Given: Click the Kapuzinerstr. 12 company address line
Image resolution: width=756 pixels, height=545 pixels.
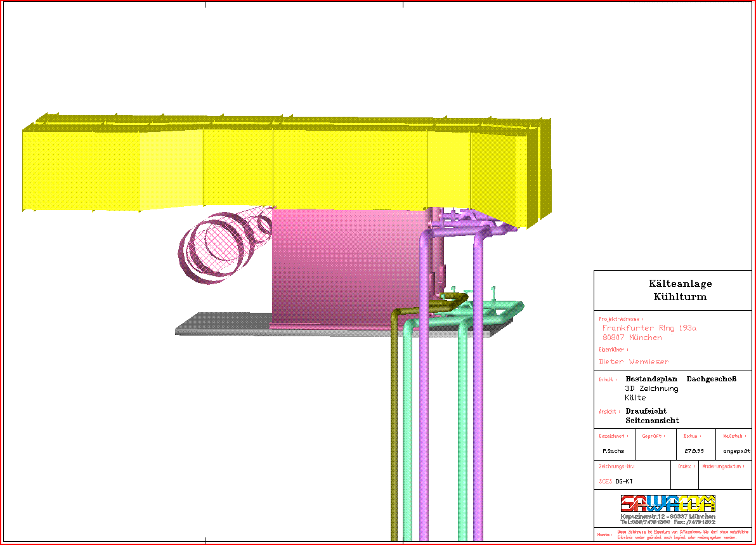Looking at the screenshot, I should pos(668,516).
